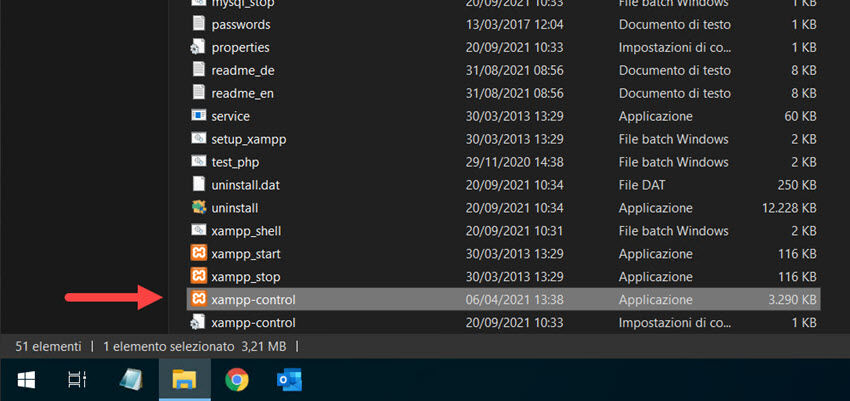Open the Notepad icon in the taskbar

pyautogui.click(x=131, y=379)
